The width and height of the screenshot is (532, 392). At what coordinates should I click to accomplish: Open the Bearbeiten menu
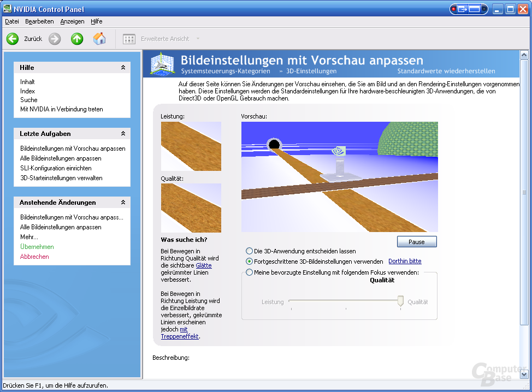coord(39,21)
